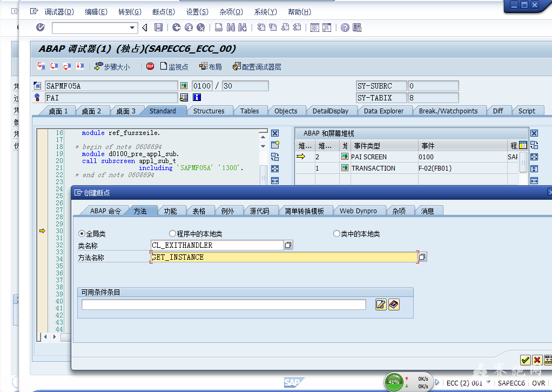The image size is (552, 392).
Task: Open value help next to 类名称 field
Action: pos(288,245)
